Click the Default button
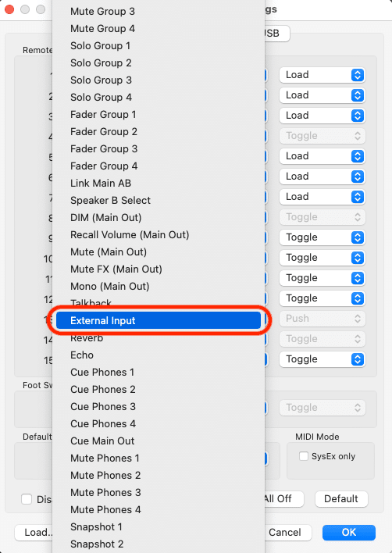 [x=341, y=498]
